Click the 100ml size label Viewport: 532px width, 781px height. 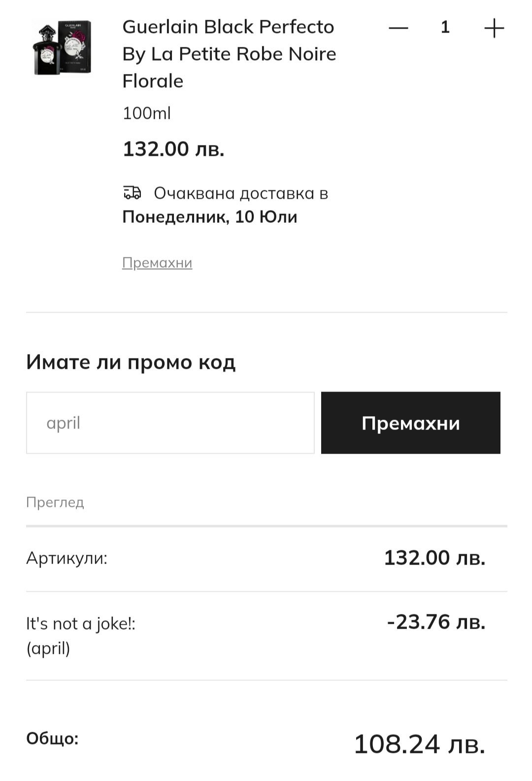pyautogui.click(x=146, y=113)
